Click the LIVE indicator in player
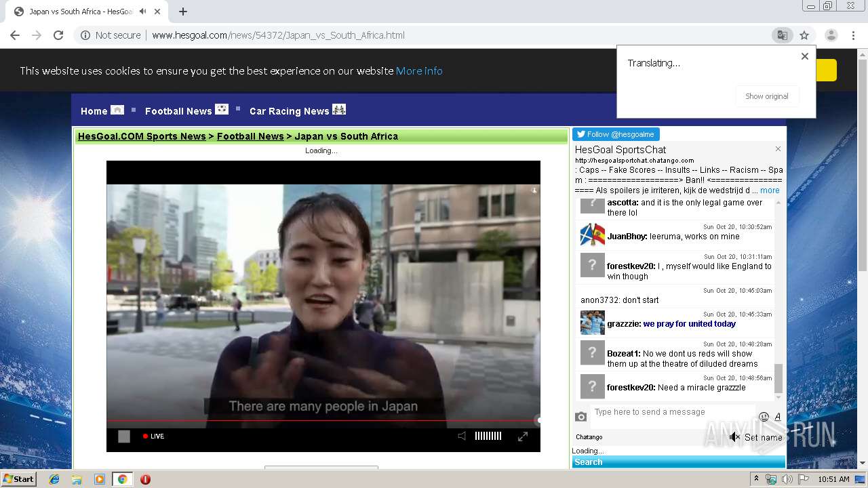The height and width of the screenshot is (488, 868). tap(153, 436)
